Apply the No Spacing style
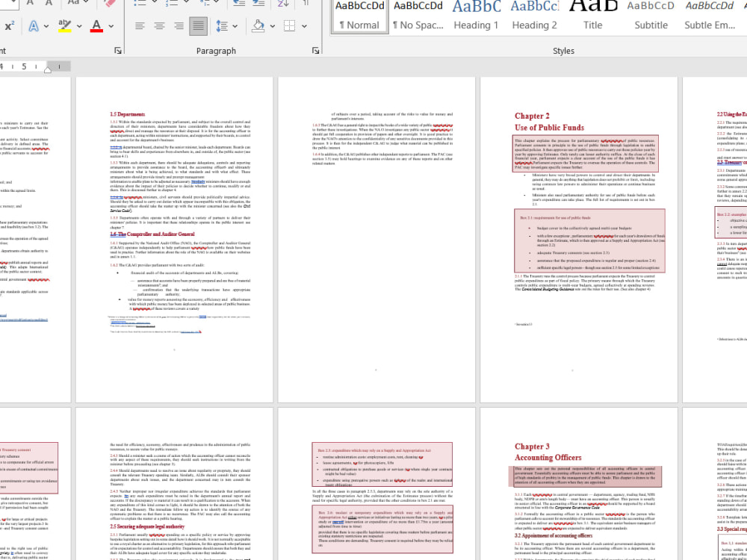 (x=418, y=16)
